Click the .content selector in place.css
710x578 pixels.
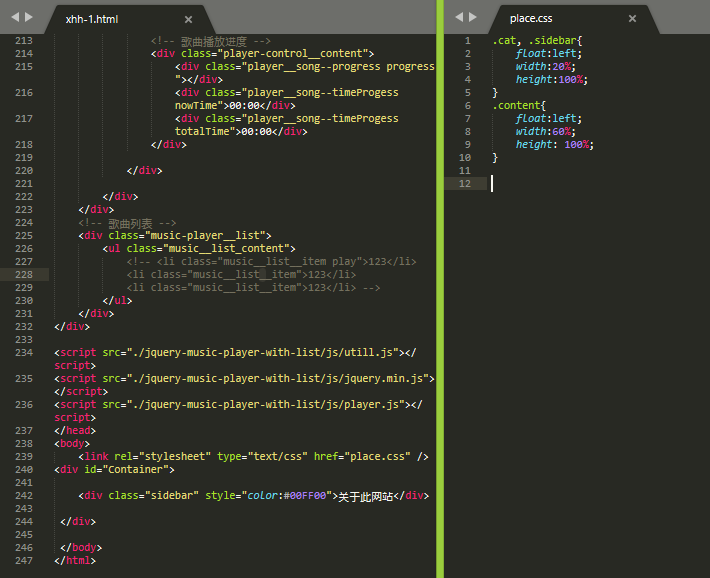(516, 106)
